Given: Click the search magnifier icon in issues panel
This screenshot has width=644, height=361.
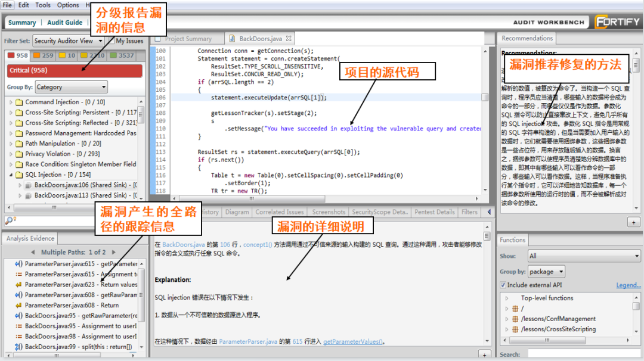Looking at the screenshot, I should point(9,221).
